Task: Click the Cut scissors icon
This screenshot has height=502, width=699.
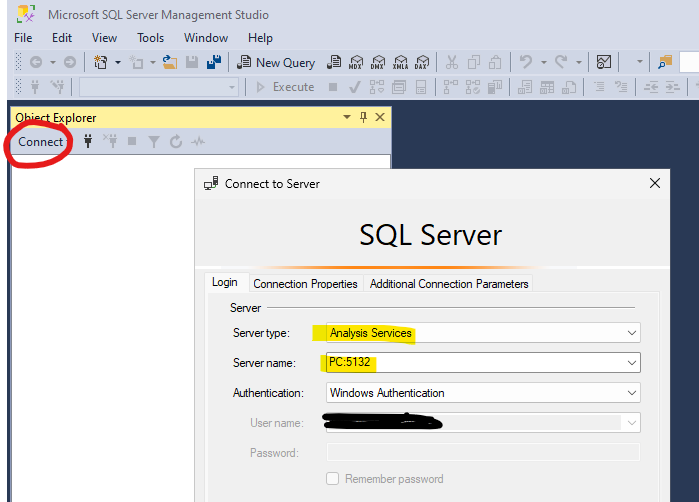Action: pyautogui.click(x=452, y=62)
